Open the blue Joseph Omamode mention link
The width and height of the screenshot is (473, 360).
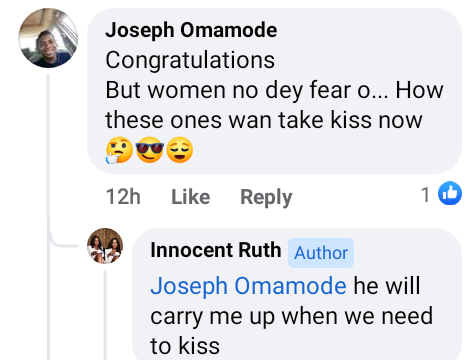(248, 286)
